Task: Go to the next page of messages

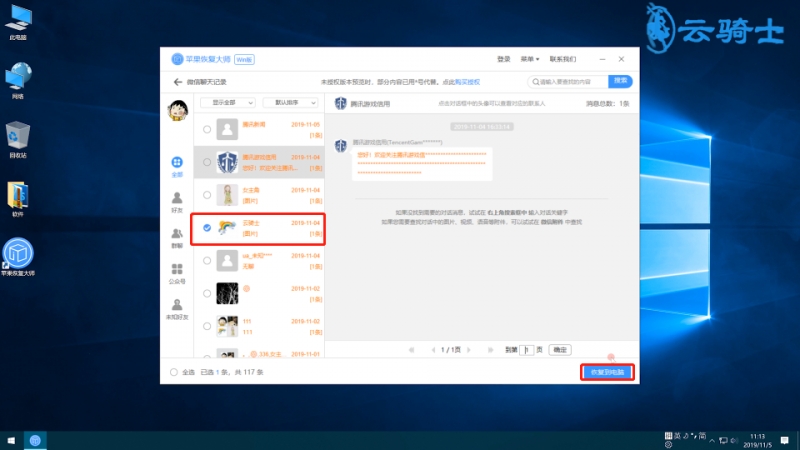Action: pos(469,350)
